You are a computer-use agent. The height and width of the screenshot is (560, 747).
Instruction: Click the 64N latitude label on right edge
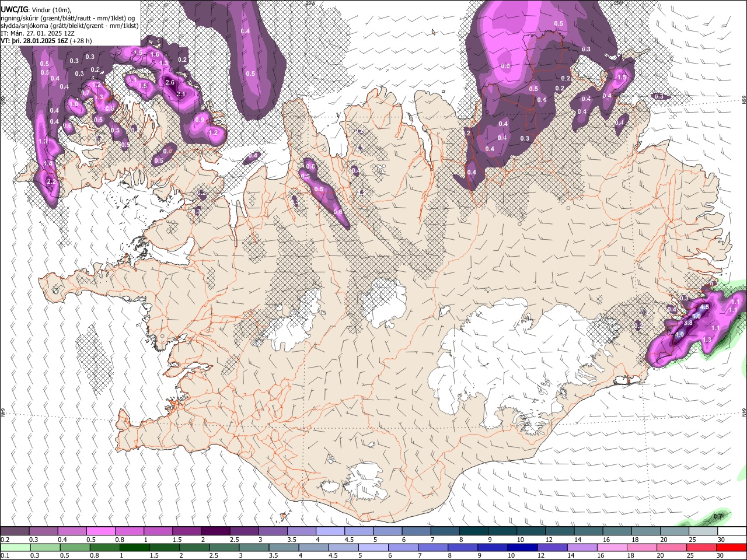tap(744, 412)
